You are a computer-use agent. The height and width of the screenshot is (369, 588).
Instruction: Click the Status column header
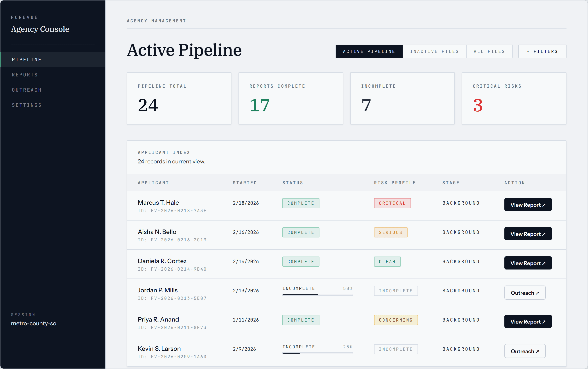click(293, 183)
